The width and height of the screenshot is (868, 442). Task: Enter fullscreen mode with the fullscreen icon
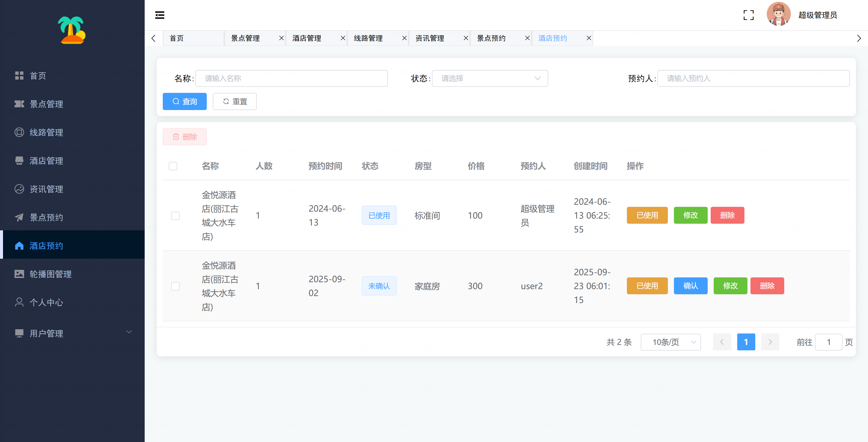coord(748,15)
